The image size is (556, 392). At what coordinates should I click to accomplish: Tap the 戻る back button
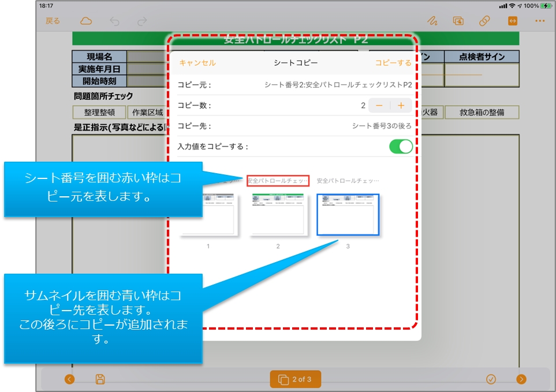[x=53, y=21]
